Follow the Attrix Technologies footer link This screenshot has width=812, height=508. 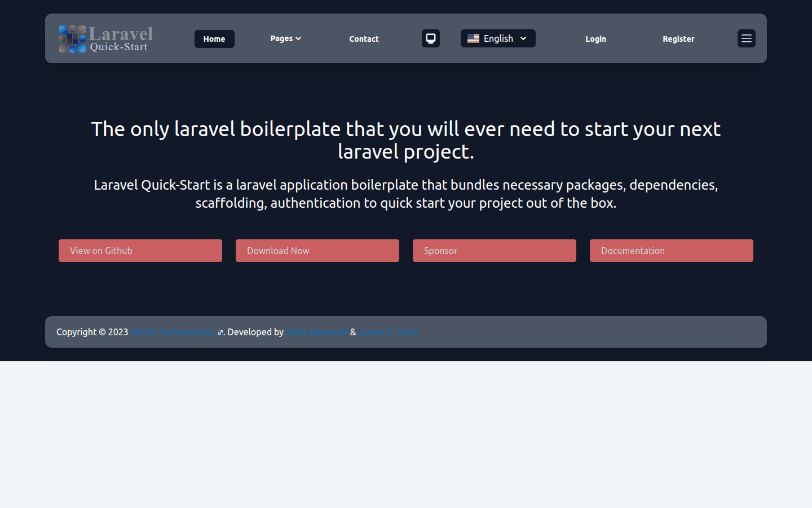176,332
